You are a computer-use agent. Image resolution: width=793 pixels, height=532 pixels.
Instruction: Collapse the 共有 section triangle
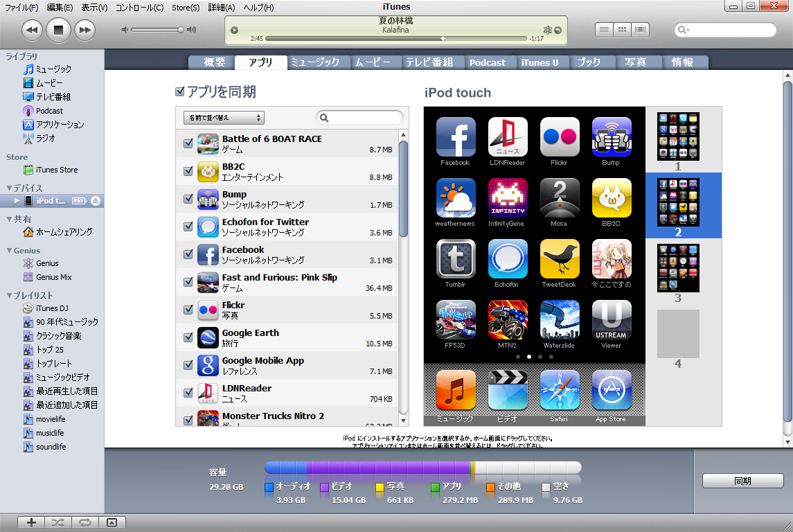click(9, 220)
